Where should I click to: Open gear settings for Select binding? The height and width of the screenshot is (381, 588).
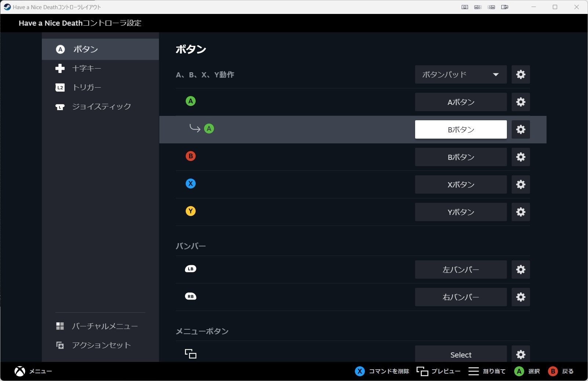click(x=520, y=354)
